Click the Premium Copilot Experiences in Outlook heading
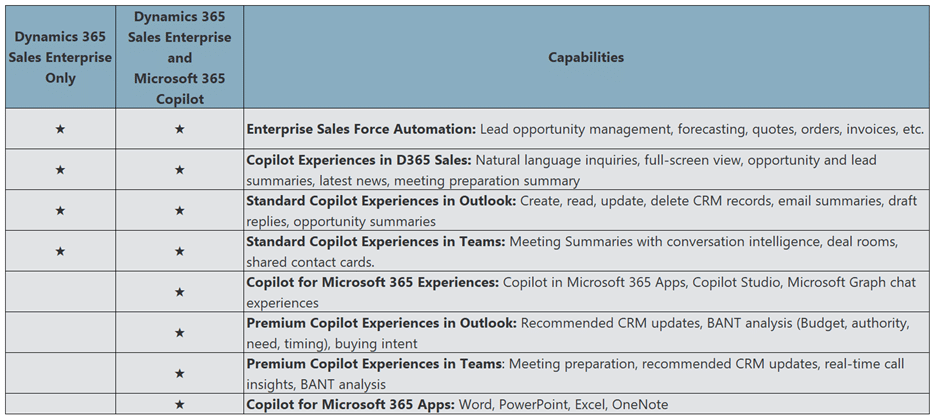The width and height of the screenshot is (936, 420). point(382,323)
